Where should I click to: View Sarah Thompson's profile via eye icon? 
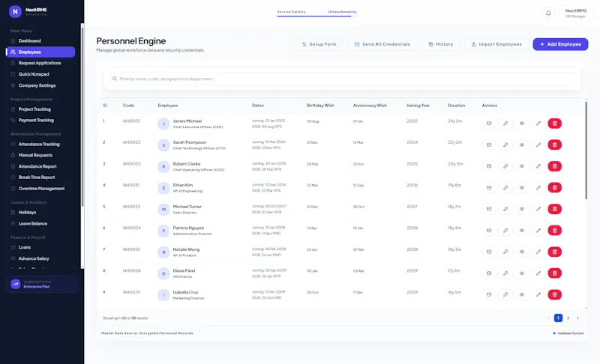[522, 145]
